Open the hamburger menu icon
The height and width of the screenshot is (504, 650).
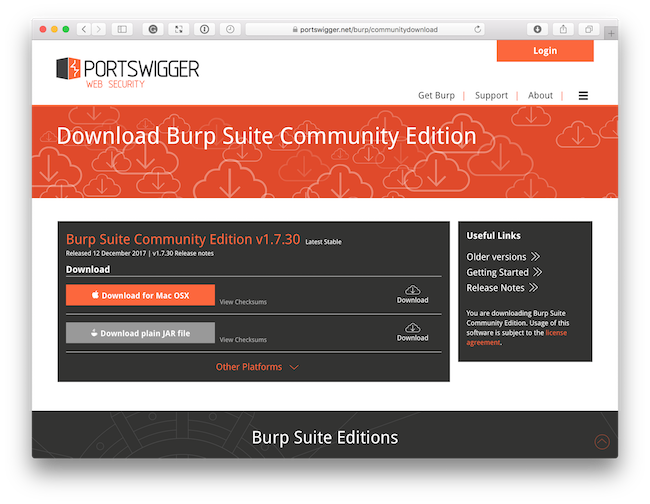[x=583, y=96]
